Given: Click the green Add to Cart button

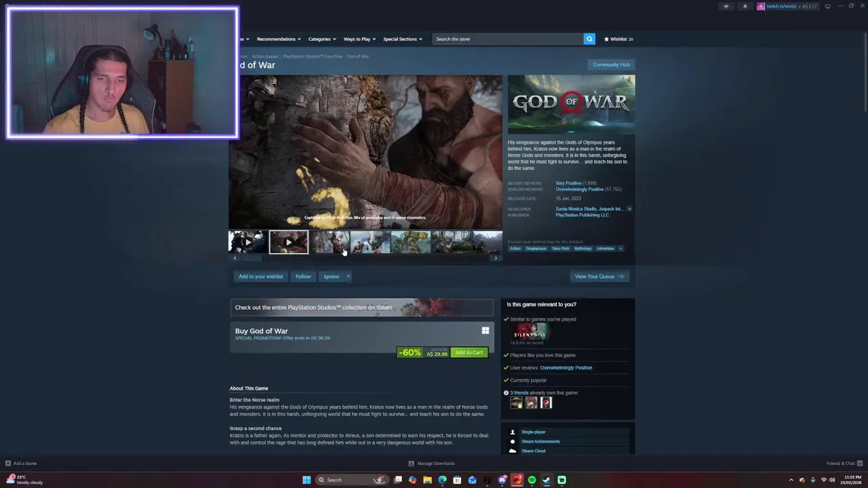Looking at the screenshot, I should [x=469, y=352].
